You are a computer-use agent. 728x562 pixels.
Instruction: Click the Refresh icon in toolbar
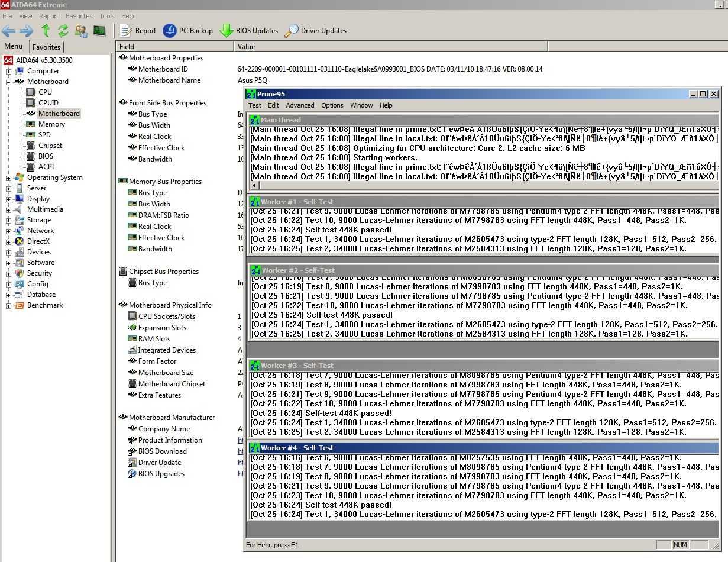pos(63,31)
